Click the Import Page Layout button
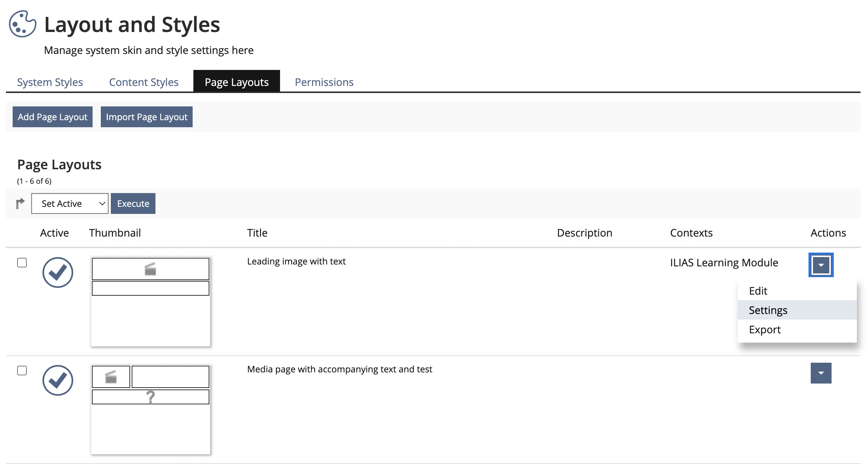 [x=147, y=117]
